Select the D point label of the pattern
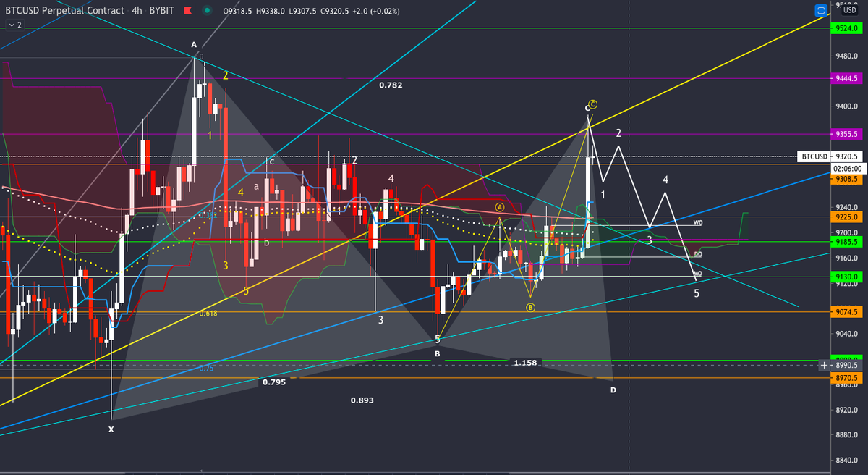Image resolution: width=868 pixels, height=475 pixels. tap(613, 390)
